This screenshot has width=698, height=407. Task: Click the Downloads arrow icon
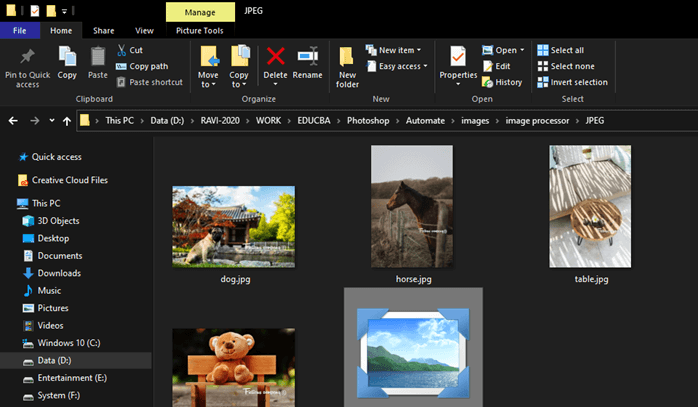pos(28,273)
